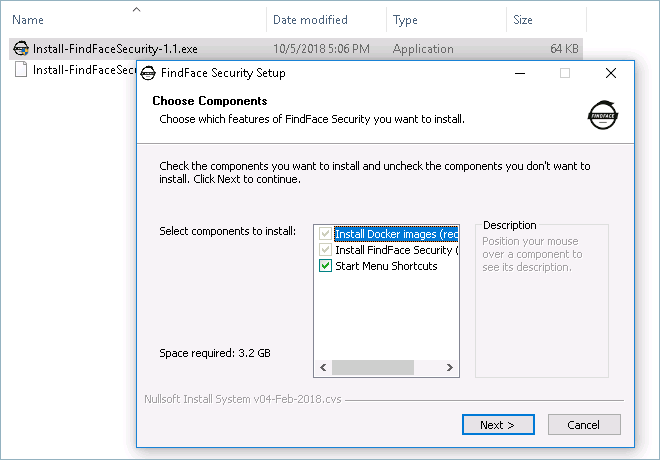This screenshot has height=460, width=660.
Task: Click the components list horizontal scrollbar thumb
Action: coord(373,367)
